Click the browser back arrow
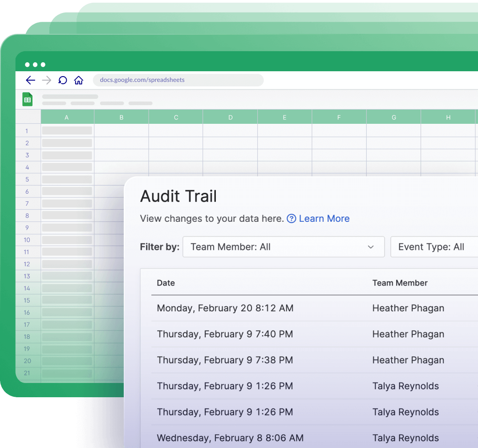This screenshot has width=478, height=448. click(30, 80)
